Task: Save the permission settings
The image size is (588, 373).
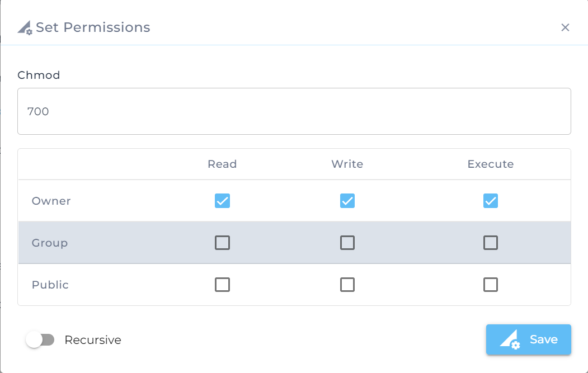Action: click(x=528, y=339)
